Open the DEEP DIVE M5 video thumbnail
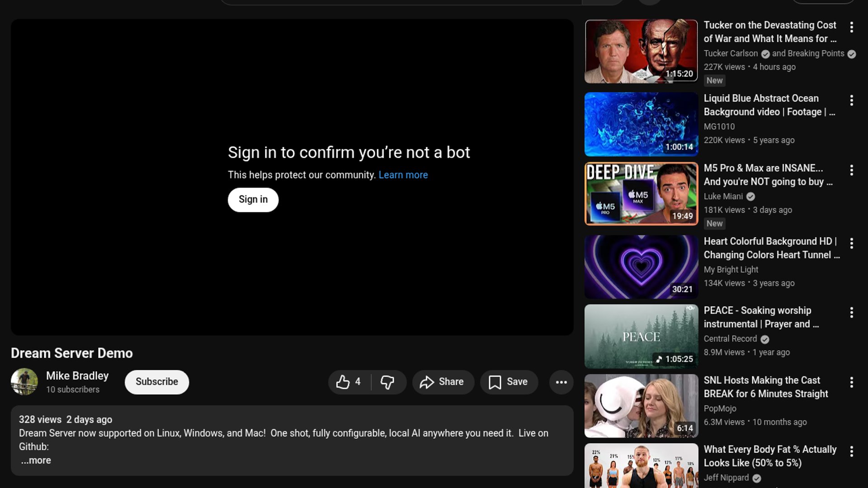The height and width of the screenshot is (488, 868). [x=641, y=194]
